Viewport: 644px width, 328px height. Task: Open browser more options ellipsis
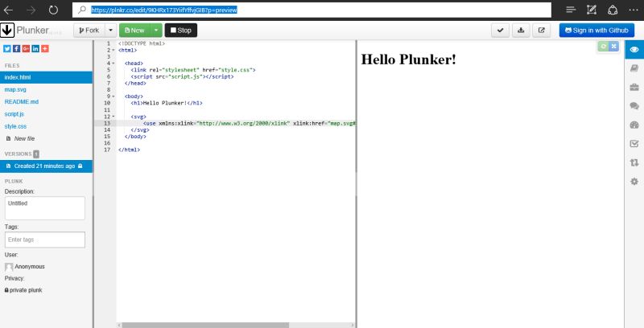(634, 10)
